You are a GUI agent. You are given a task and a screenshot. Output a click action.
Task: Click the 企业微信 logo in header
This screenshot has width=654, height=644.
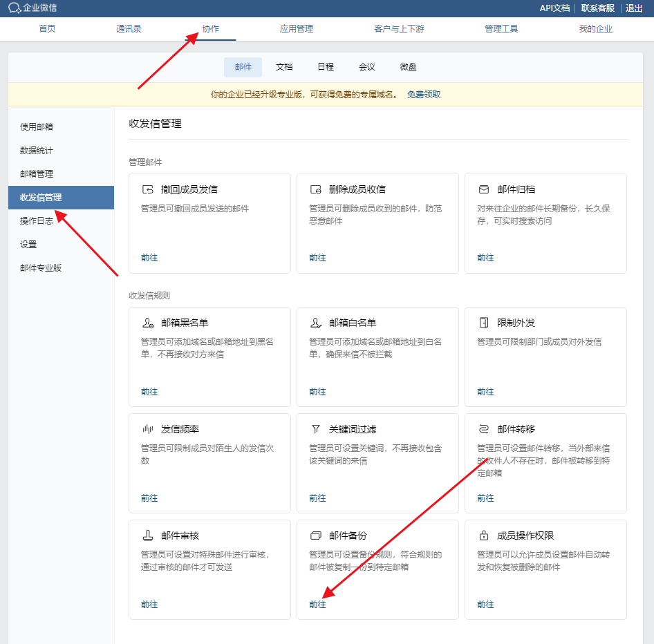[32, 8]
